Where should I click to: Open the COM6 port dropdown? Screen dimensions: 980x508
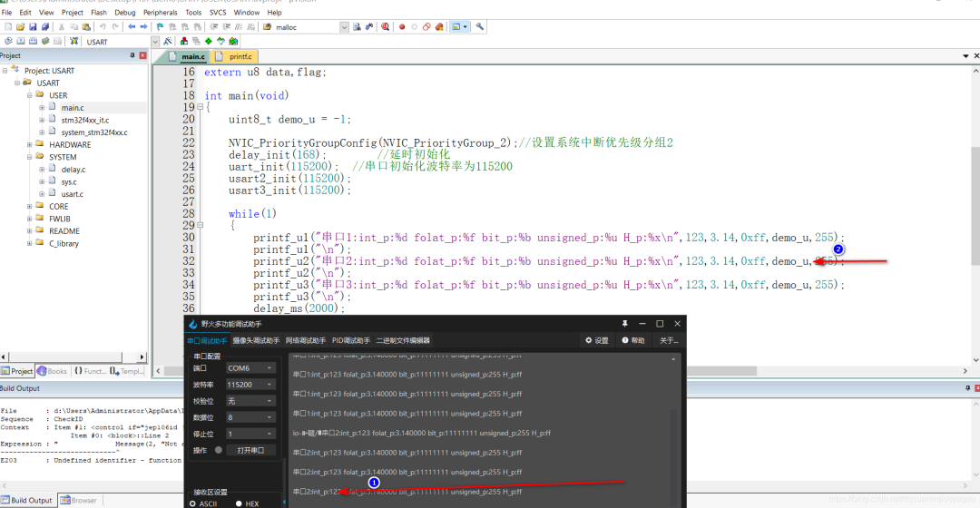(250, 368)
